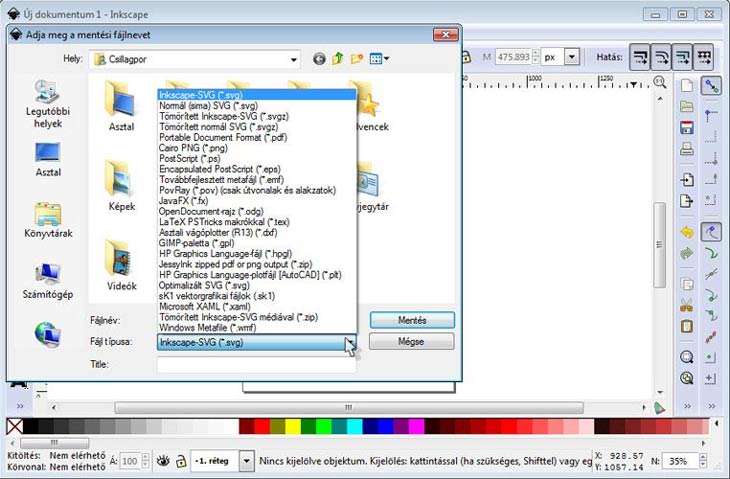
Task: Select Portable Document Format (*.pdf) file type
Action: coord(222,137)
